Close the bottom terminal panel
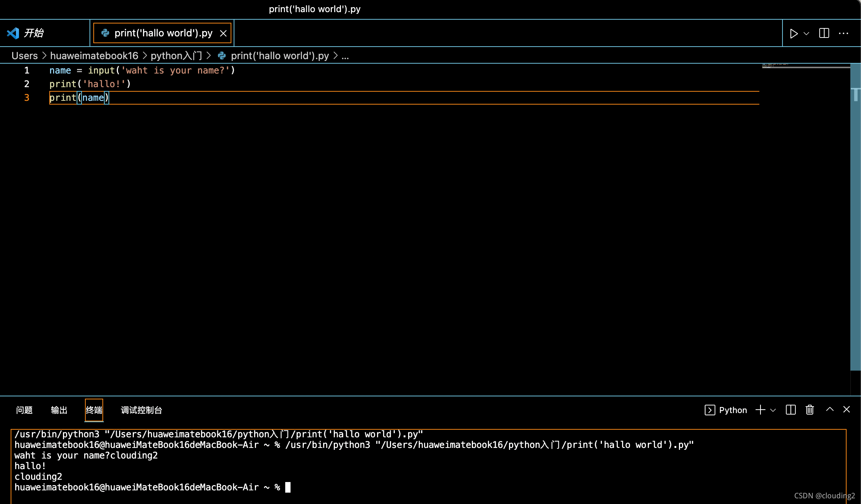 (847, 409)
